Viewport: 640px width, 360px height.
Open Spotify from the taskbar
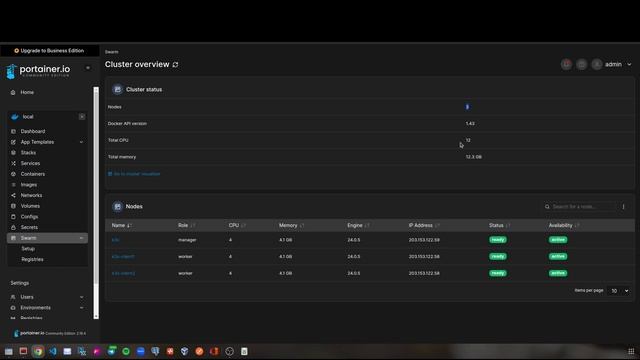pyautogui.click(x=126, y=351)
